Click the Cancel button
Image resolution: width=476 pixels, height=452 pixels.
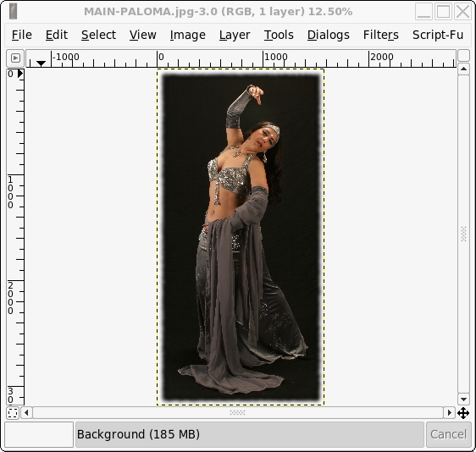448,434
